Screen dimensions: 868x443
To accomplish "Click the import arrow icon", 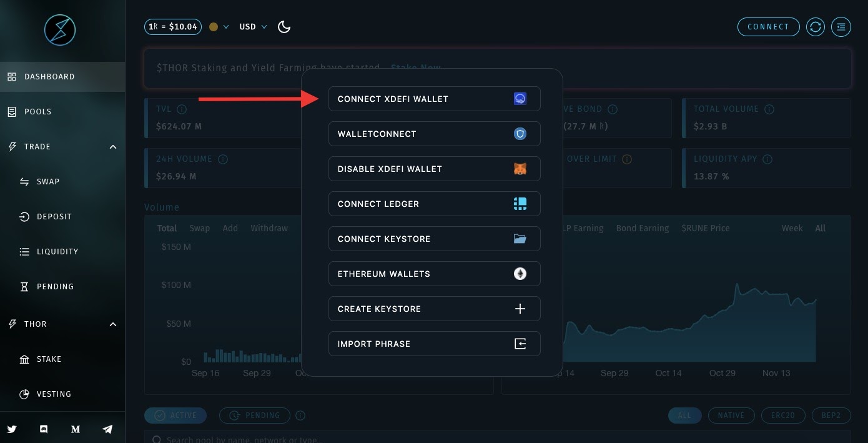I will click(520, 344).
